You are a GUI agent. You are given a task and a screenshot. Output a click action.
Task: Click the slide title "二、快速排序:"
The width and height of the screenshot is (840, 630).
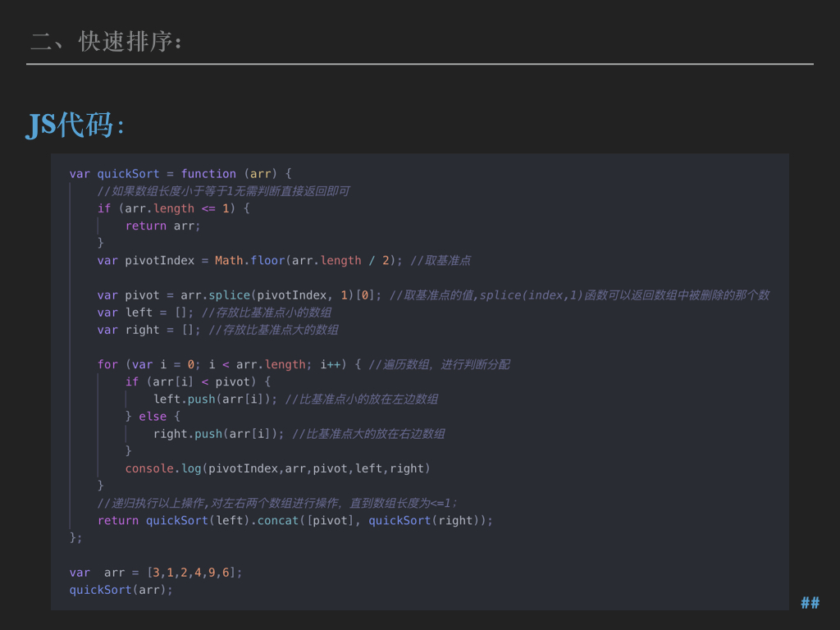click(x=107, y=41)
